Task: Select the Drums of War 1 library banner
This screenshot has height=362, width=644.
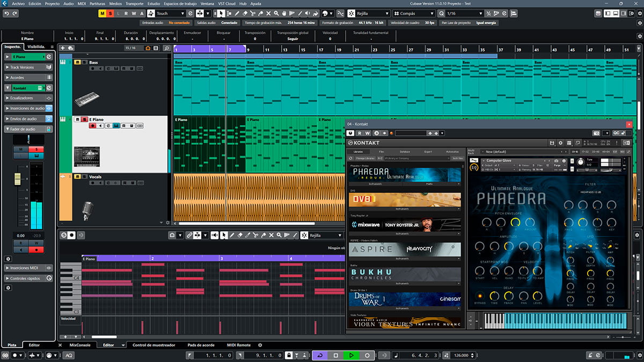Action: [405, 299]
